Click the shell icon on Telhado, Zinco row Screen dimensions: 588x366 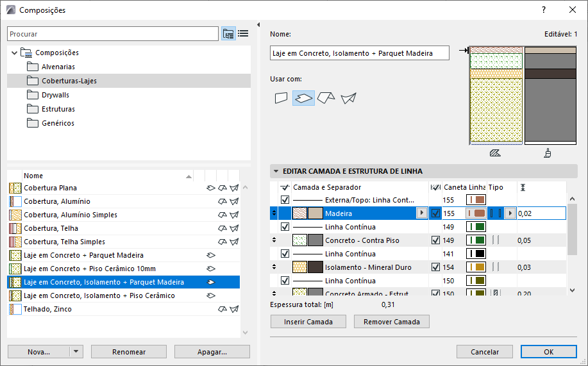[234, 310]
